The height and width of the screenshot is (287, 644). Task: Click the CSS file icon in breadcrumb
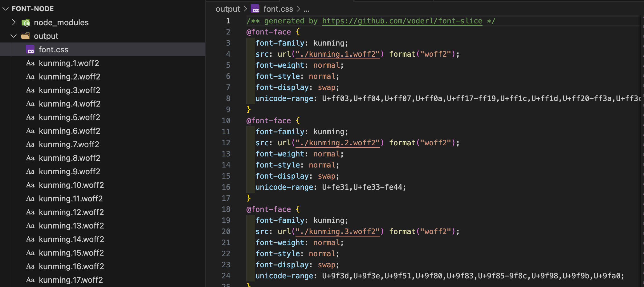(x=255, y=9)
